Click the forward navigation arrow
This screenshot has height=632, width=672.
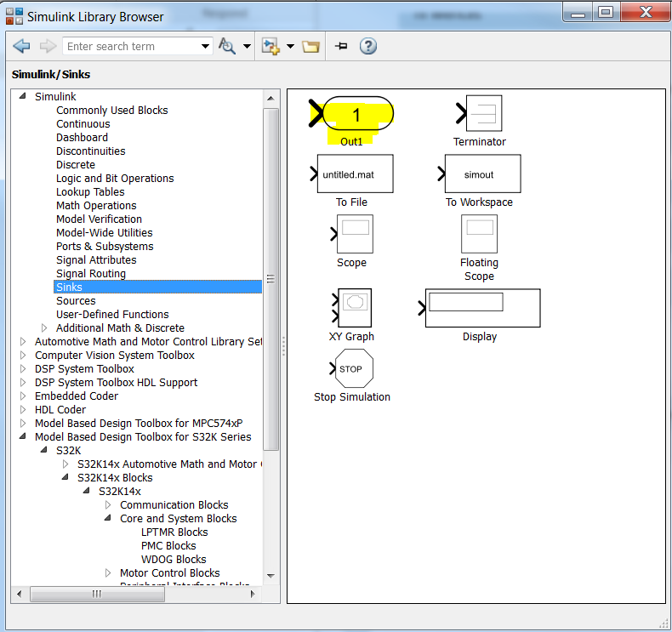[x=48, y=46]
